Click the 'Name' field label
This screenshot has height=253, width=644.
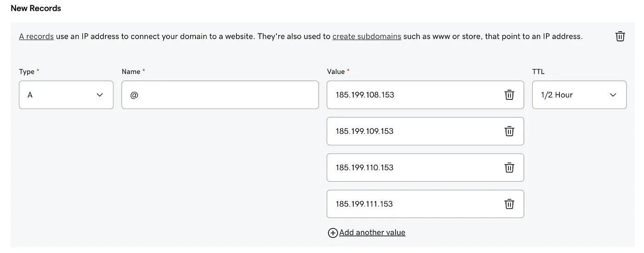[131, 71]
